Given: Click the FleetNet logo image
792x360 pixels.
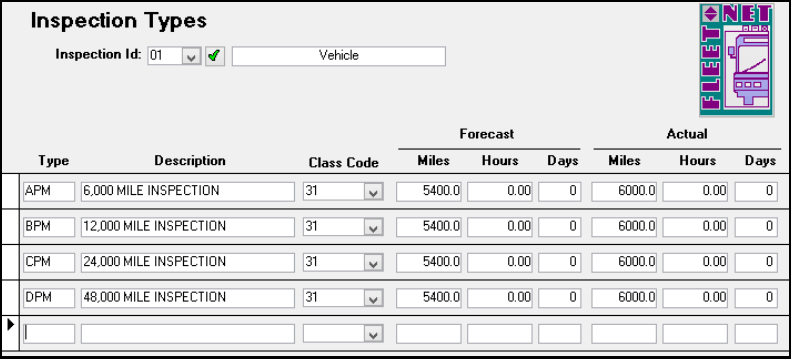Looking at the screenshot, I should [736, 60].
